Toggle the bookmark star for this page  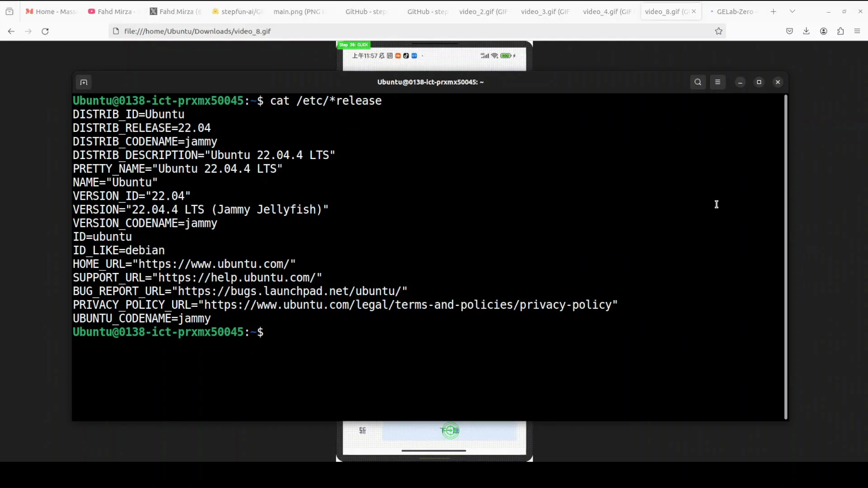coord(719,31)
